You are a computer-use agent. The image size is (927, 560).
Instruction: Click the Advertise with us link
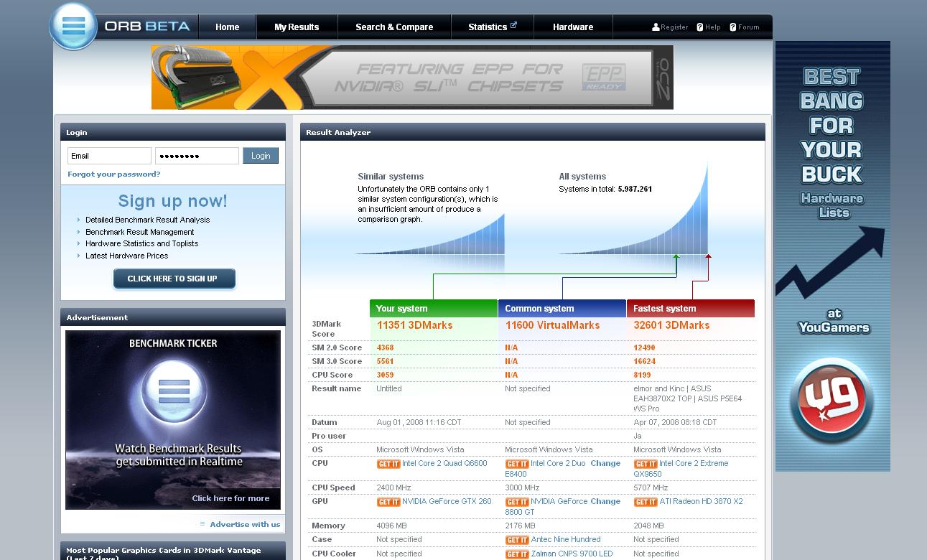pyautogui.click(x=245, y=524)
